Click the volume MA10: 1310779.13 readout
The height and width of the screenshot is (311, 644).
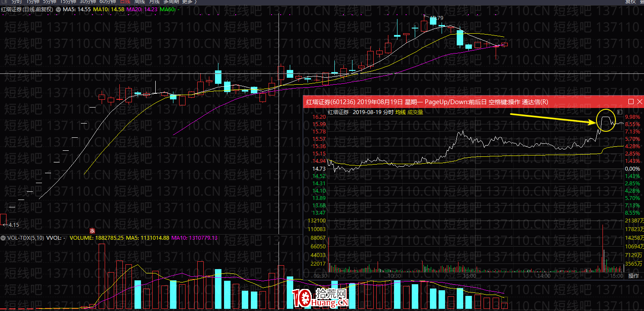(195, 238)
